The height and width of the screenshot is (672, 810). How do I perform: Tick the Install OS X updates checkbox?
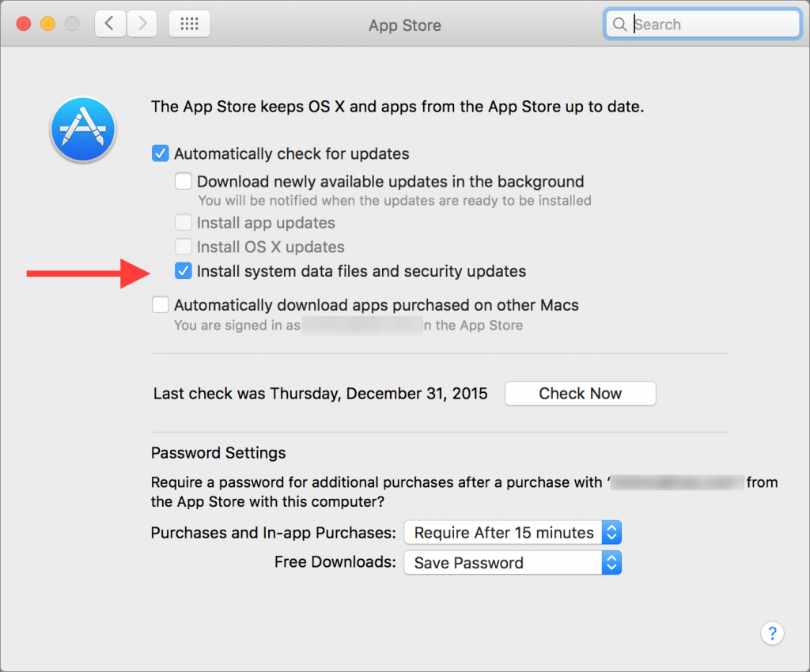pos(184,247)
